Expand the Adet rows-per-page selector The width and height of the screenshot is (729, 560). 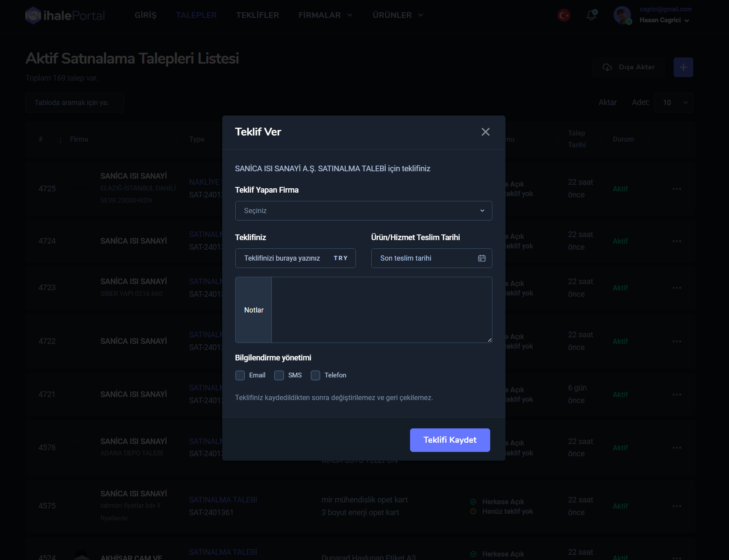(x=673, y=103)
